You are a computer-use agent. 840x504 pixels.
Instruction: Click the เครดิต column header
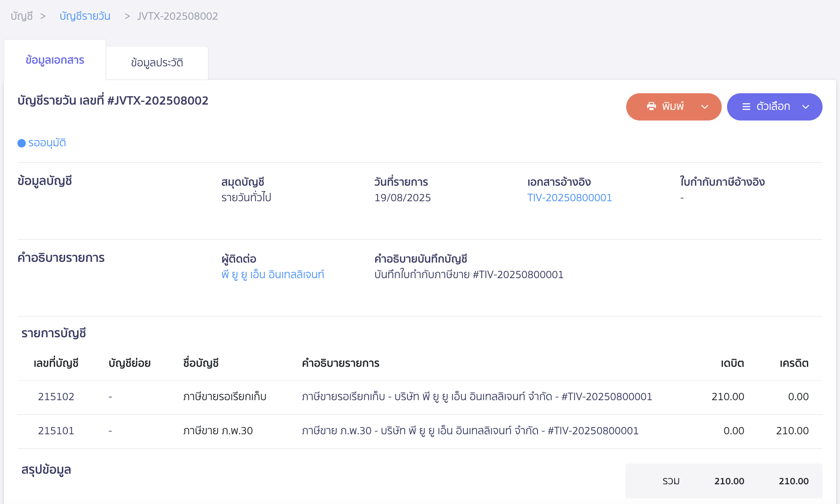point(794,363)
